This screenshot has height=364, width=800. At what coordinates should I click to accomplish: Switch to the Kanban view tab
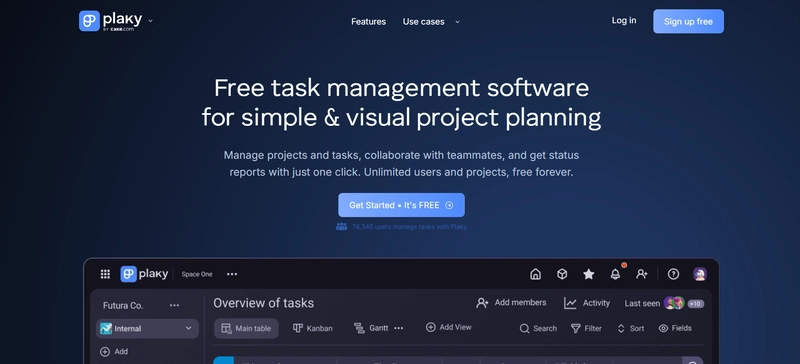tap(313, 328)
